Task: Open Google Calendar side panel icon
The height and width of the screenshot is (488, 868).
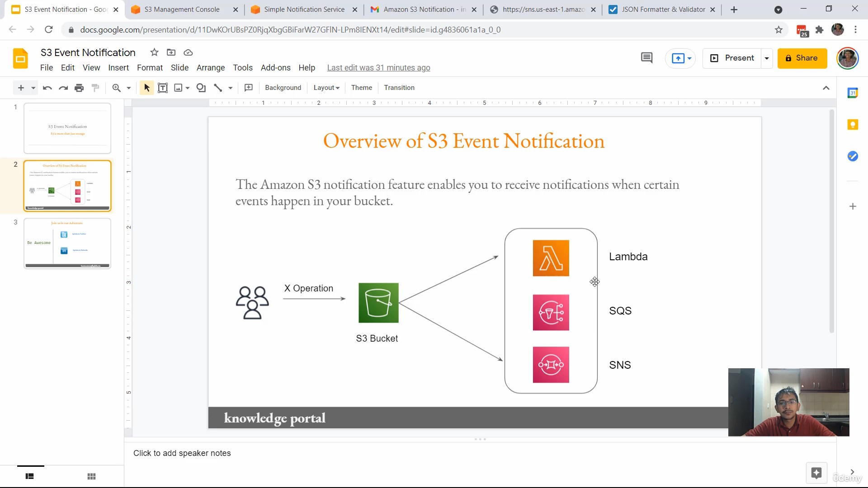Action: [x=853, y=93]
